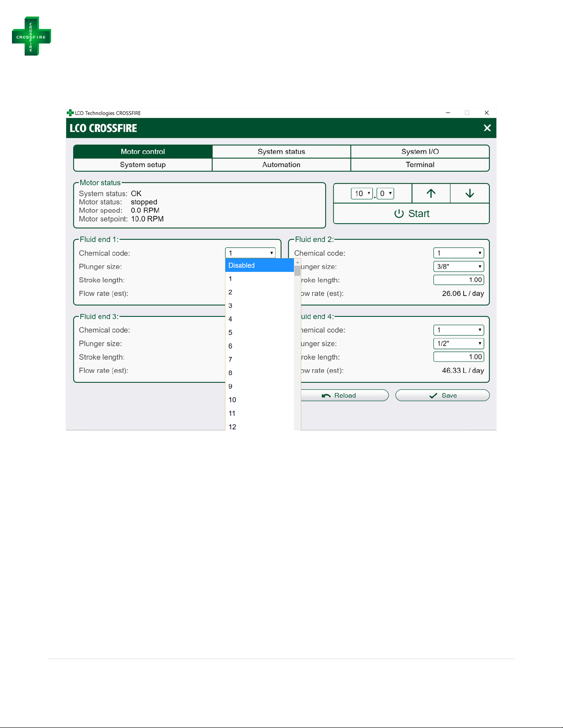Click the Motor setpoint 10.0 RPM value
Image resolution: width=563 pixels, height=728 pixels.
click(x=148, y=219)
